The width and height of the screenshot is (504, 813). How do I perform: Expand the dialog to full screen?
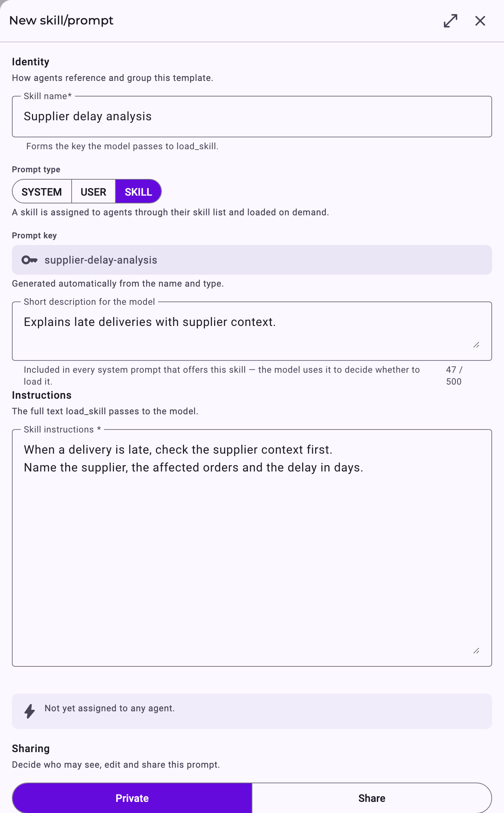pos(450,21)
